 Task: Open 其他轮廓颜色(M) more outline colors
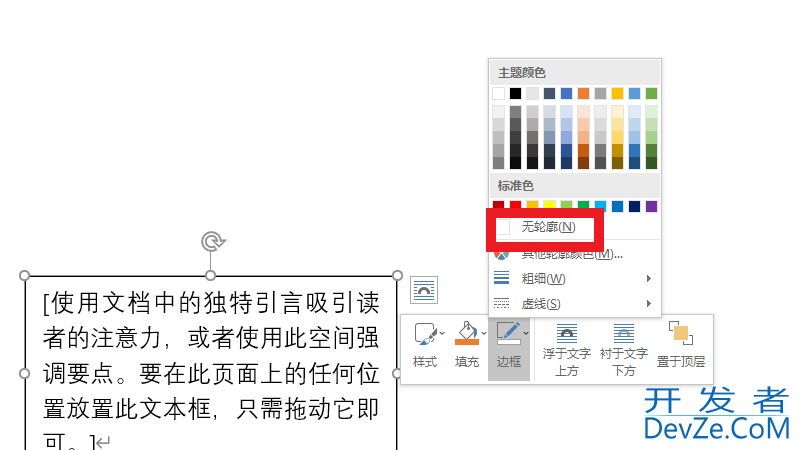(x=574, y=254)
